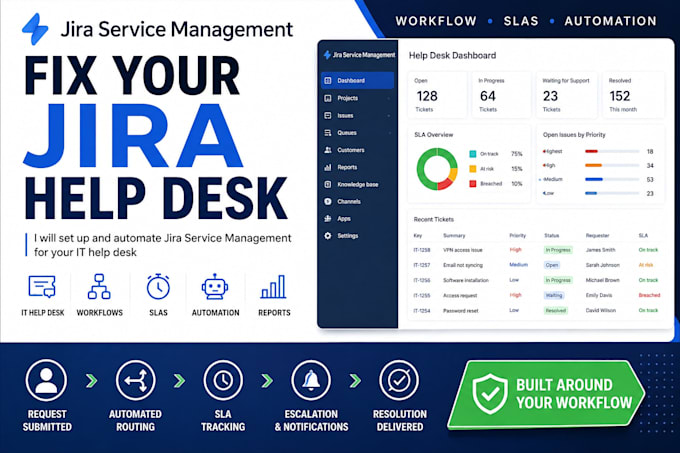Click the On track legend color swatch
680x453 pixels.
[x=473, y=154]
